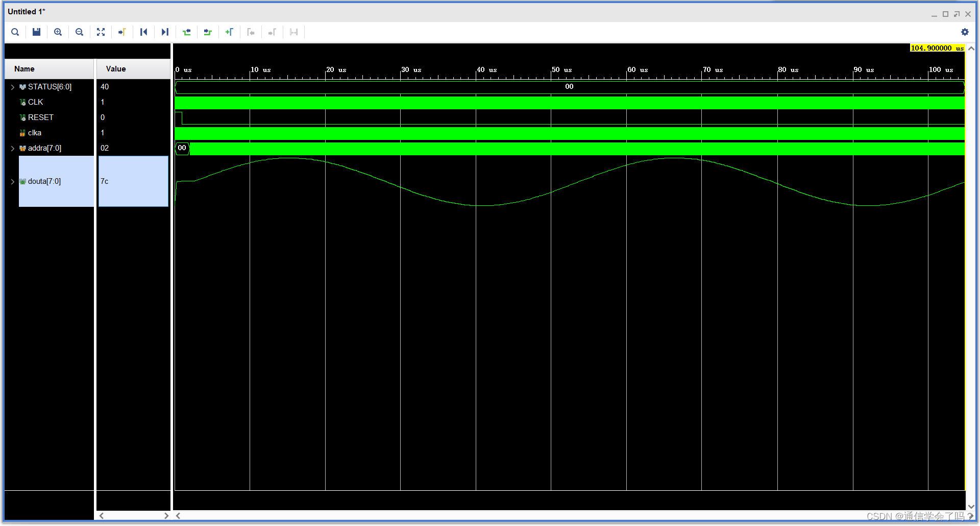This screenshot has height=526, width=980.
Task: Click the 50 us ruler mark
Action: point(562,70)
